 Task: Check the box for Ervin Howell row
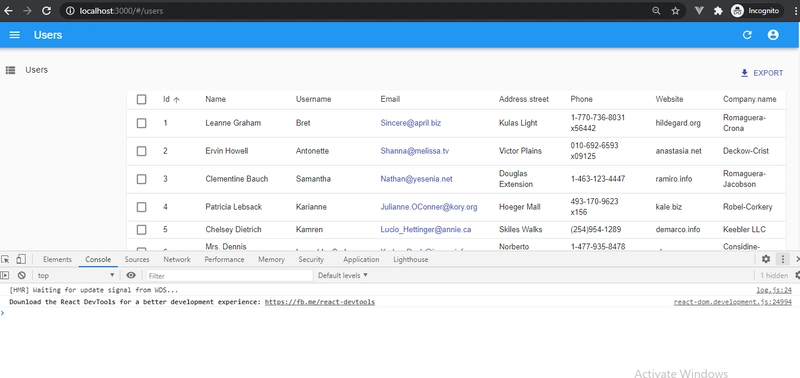coord(141,151)
